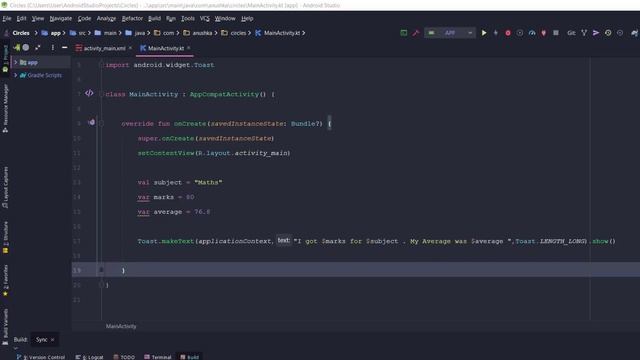Expand Gradle Scripts in project tree
Image resolution: width=640 pixels, height=360 pixels.
pos(16,75)
